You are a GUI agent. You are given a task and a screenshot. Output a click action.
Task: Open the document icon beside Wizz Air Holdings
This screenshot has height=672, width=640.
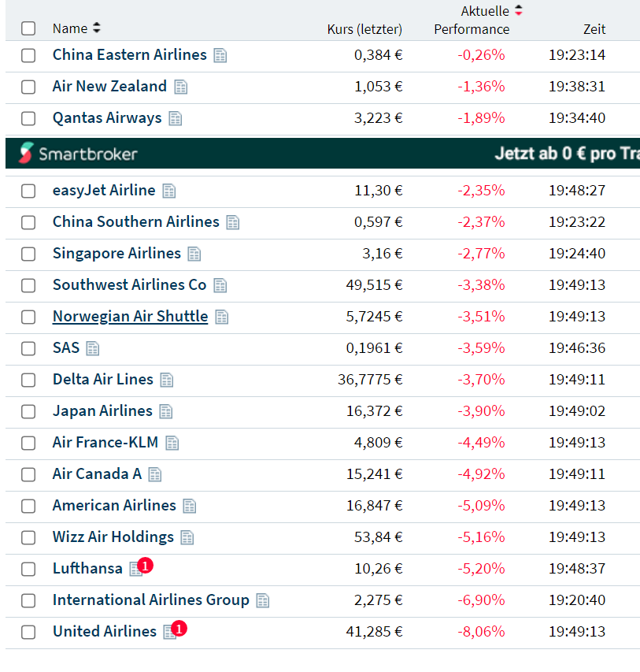pos(187,537)
